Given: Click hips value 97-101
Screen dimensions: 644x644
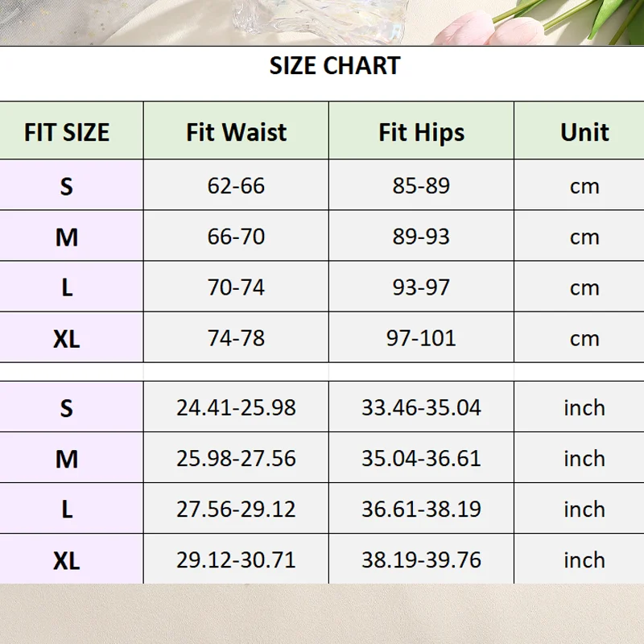Looking at the screenshot, I should point(421,338).
